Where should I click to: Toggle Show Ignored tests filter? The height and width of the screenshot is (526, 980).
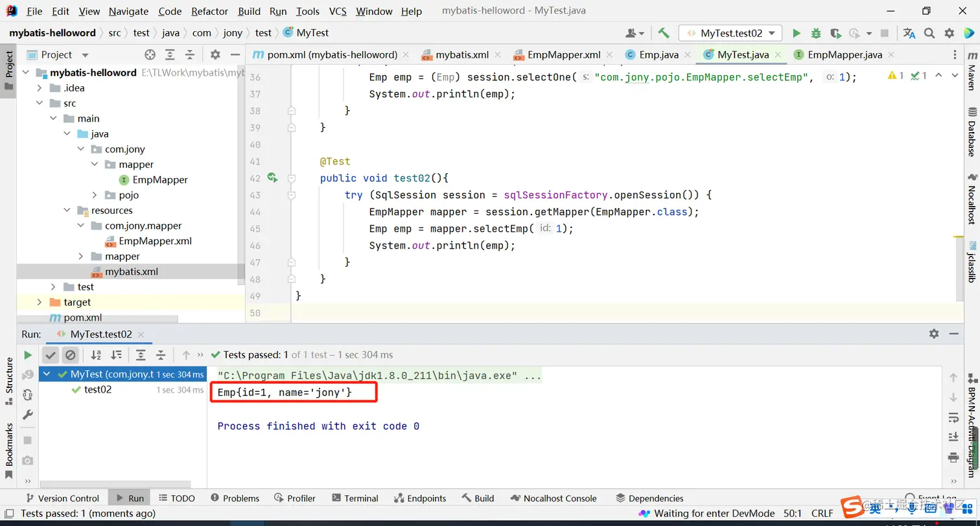(71, 355)
